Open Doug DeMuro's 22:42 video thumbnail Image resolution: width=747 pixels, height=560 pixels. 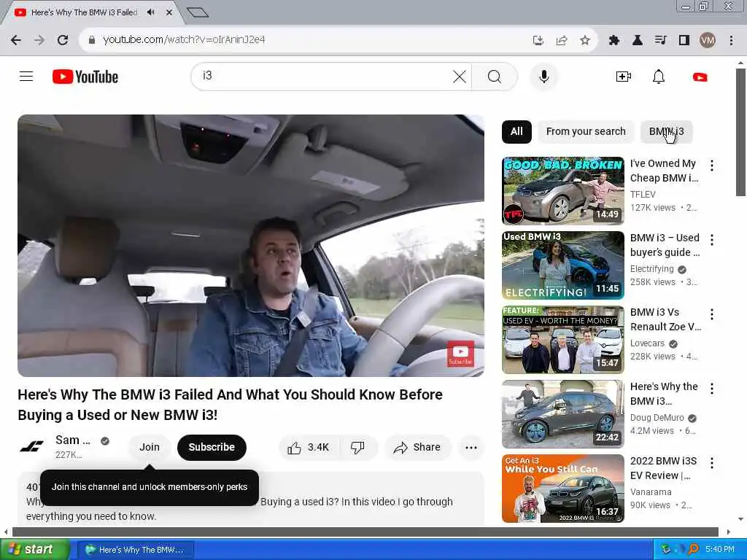pyautogui.click(x=562, y=414)
